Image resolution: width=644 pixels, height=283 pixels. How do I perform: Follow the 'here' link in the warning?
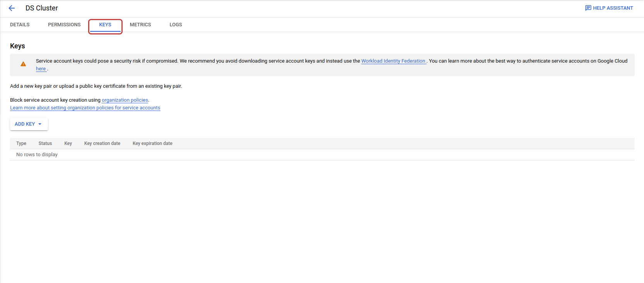click(41, 69)
